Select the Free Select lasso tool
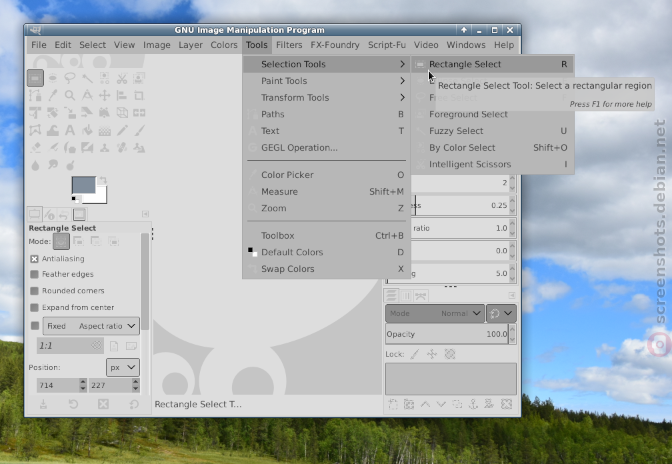 (x=70, y=78)
